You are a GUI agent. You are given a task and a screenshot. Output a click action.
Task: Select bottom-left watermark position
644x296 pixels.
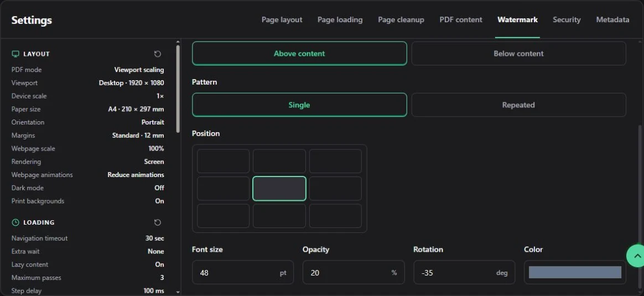coord(223,216)
